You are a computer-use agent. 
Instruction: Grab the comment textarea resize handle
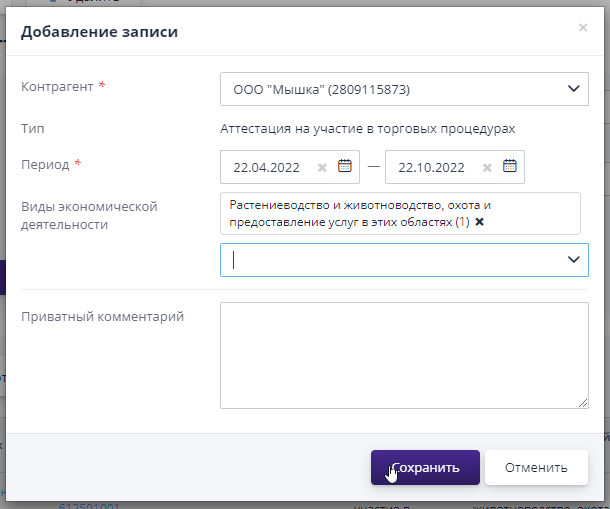[583, 403]
